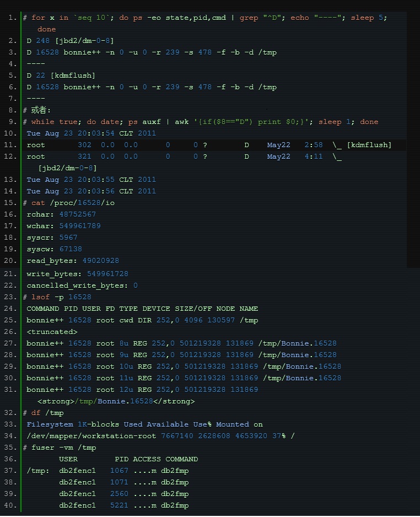Image resolution: width=420 pixels, height=517 pixels.
Task: Click timestamp '20:03:54' on line 10
Action: (96, 133)
